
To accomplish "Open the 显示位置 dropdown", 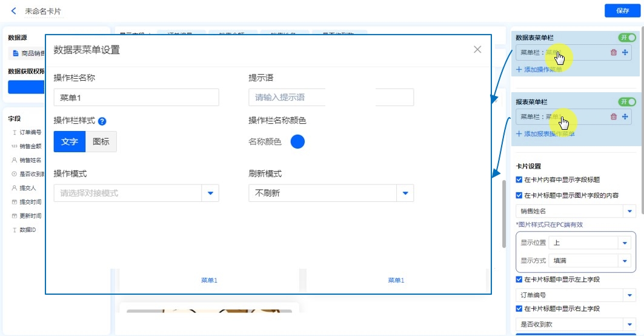I will [625, 243].
